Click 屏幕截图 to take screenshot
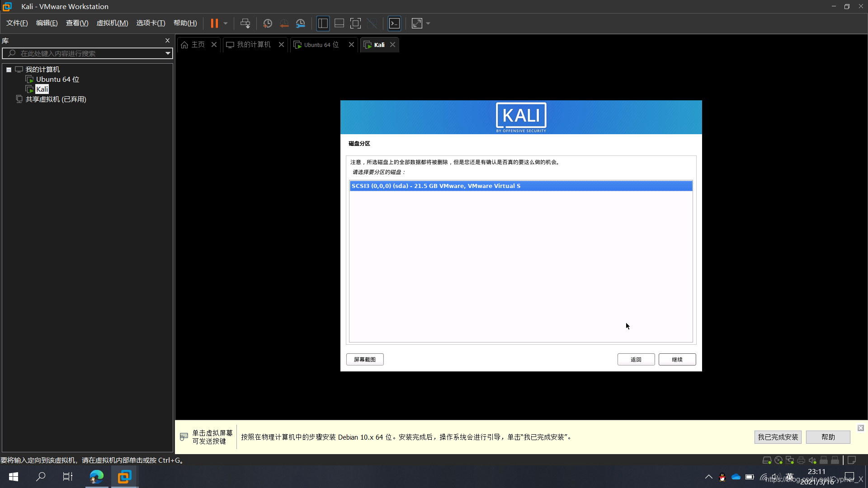Image resolution: width=868 pixels, height=488 pixels. (x=365, y=359)
